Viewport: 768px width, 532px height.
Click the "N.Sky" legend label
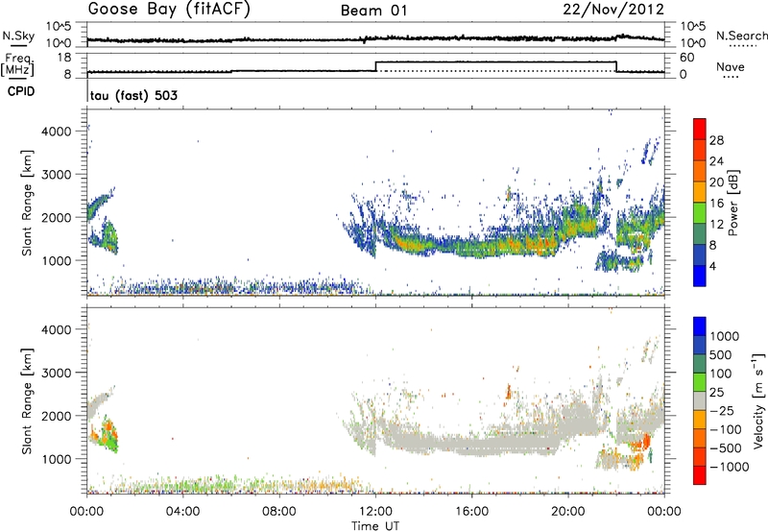click(x=18, y=36)
